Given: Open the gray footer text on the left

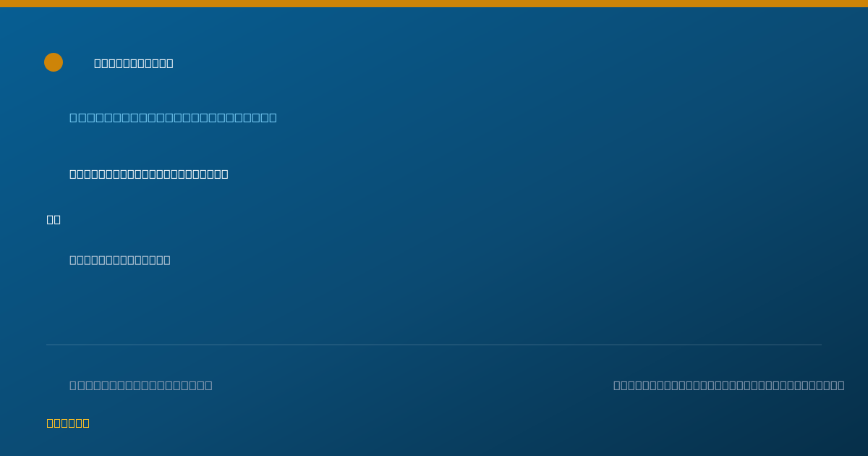Looking at the screenshot, I should [141, 385].
